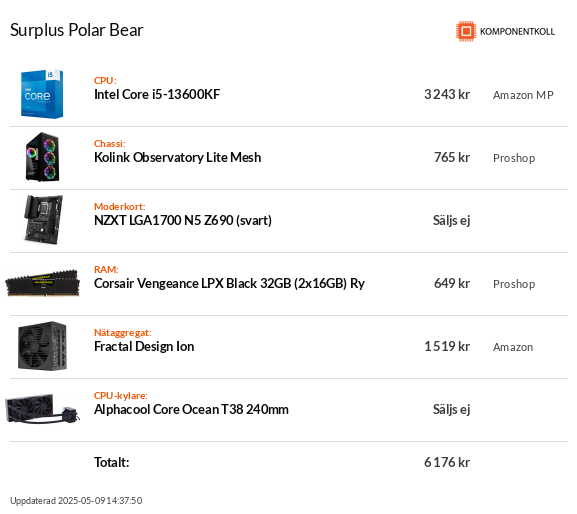
Task: Open the Kolink Observatory case thumbnail
Action: click(x=42, y=157)
